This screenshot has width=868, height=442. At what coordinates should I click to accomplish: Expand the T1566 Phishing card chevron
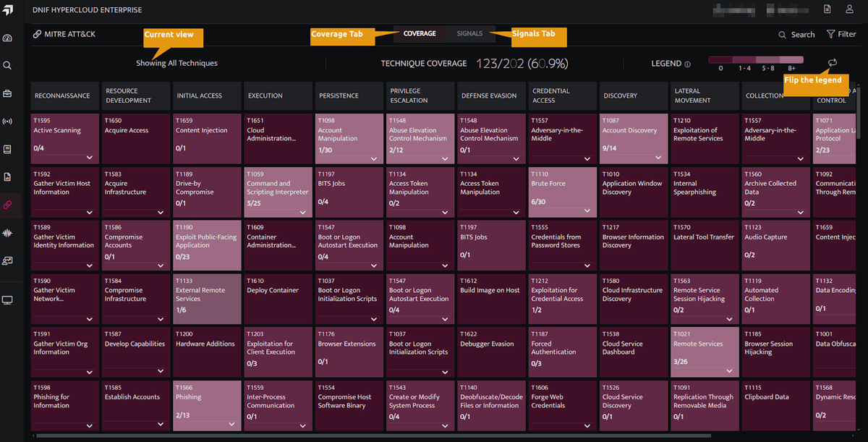(231, 425)
